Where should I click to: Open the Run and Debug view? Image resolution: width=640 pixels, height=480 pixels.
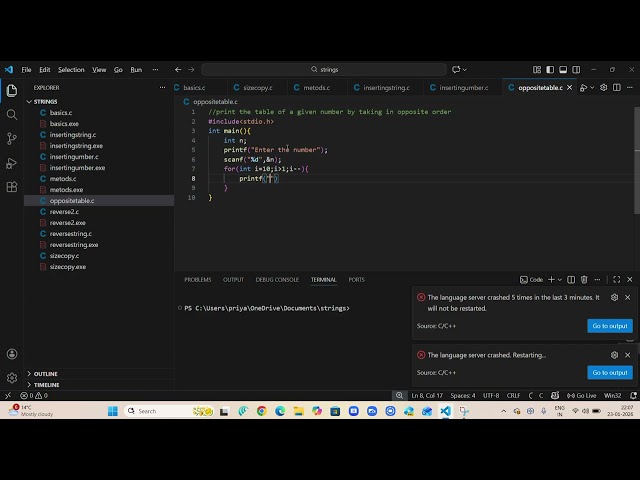point(12,163)
